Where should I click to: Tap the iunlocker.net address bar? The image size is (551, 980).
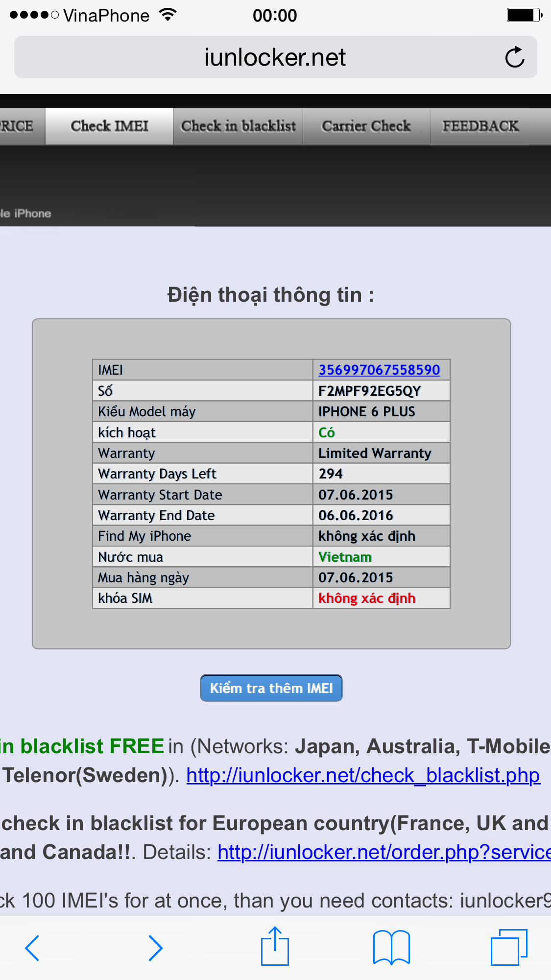point(275,57)
